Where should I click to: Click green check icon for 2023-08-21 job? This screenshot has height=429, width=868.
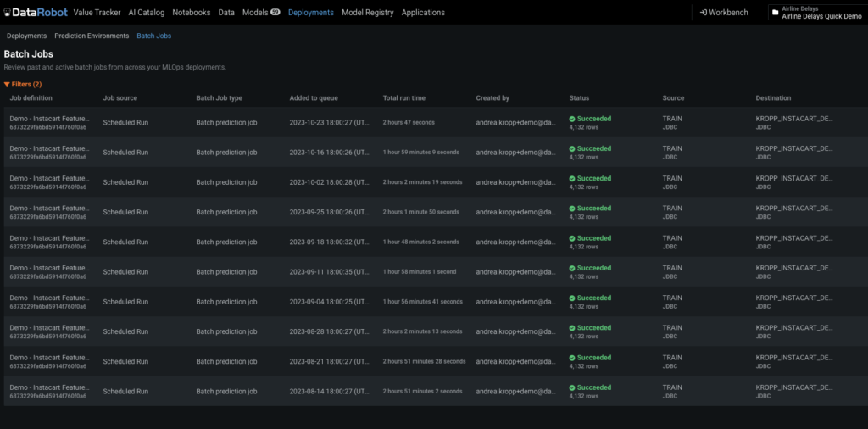572,358
